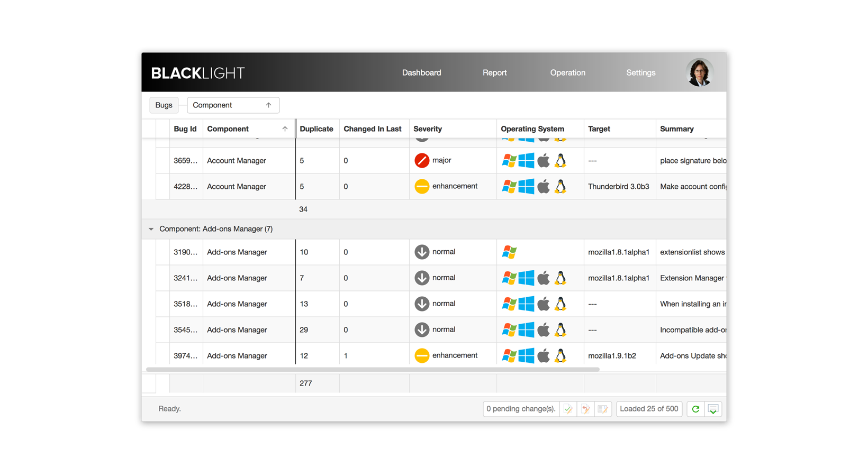
Task: Click the green refresh data icon
Action: 695,409
